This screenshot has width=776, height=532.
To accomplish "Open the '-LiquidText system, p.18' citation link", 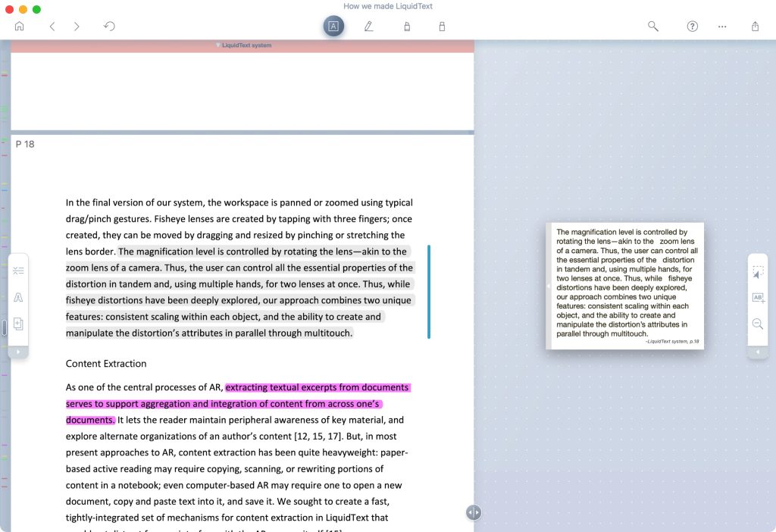I will (x=672, y=342).
